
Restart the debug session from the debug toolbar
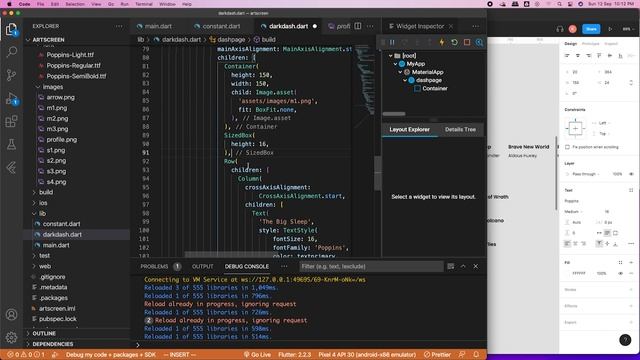click(x=454, y=42)
